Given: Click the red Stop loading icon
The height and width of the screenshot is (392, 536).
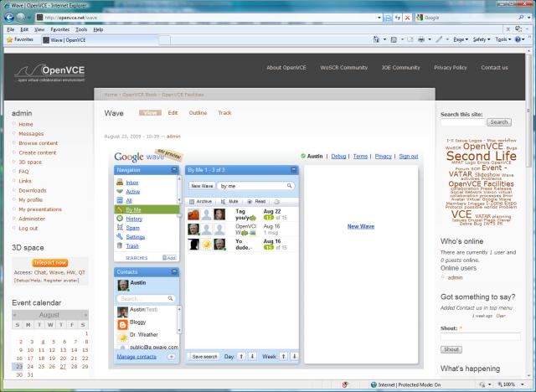Looking at the screenshot, I should tap(407, 18).
